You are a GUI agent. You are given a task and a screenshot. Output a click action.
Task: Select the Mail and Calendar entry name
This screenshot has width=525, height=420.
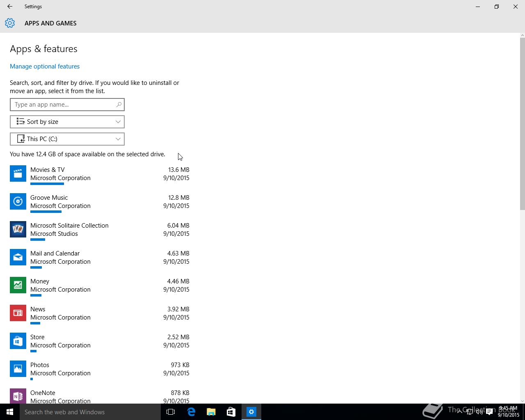[55, 253]
